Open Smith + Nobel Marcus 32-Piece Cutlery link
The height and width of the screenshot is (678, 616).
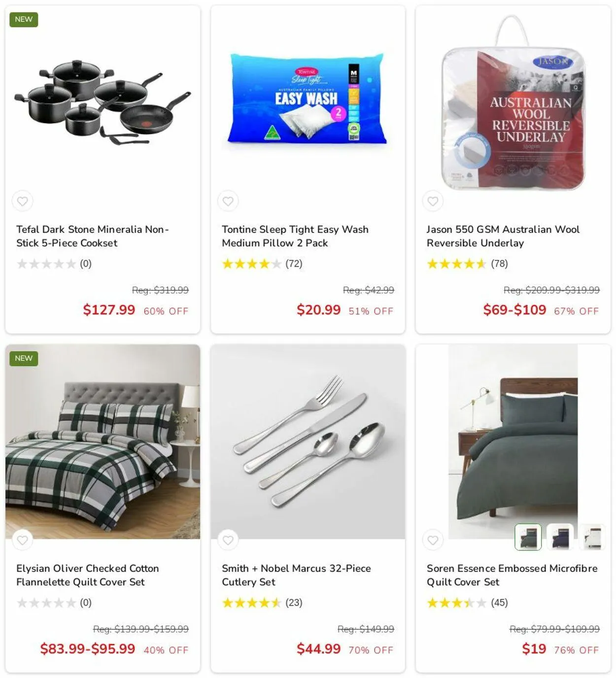296,575
